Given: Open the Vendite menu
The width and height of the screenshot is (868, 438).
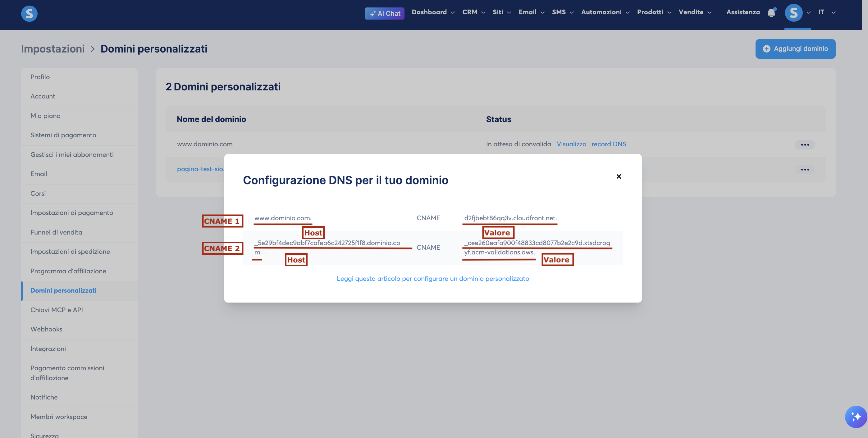Looking at the screenshot, I should 695,12.
